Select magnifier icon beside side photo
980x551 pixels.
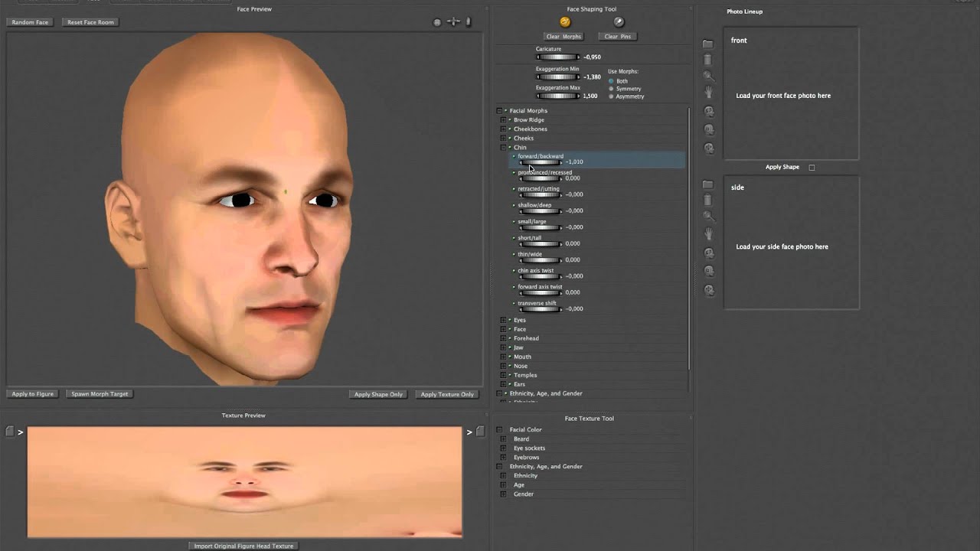coord(708,217)
